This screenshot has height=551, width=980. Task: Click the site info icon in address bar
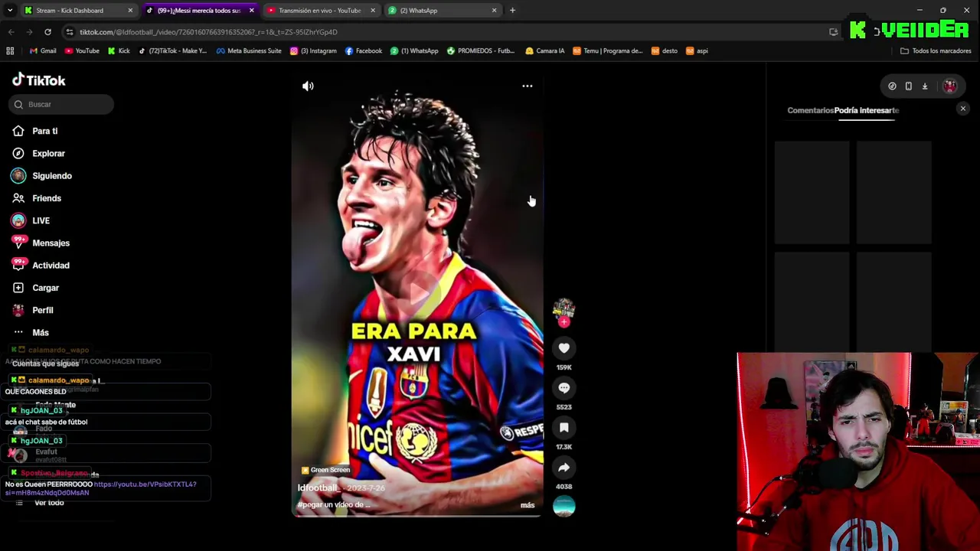(70, 32)
